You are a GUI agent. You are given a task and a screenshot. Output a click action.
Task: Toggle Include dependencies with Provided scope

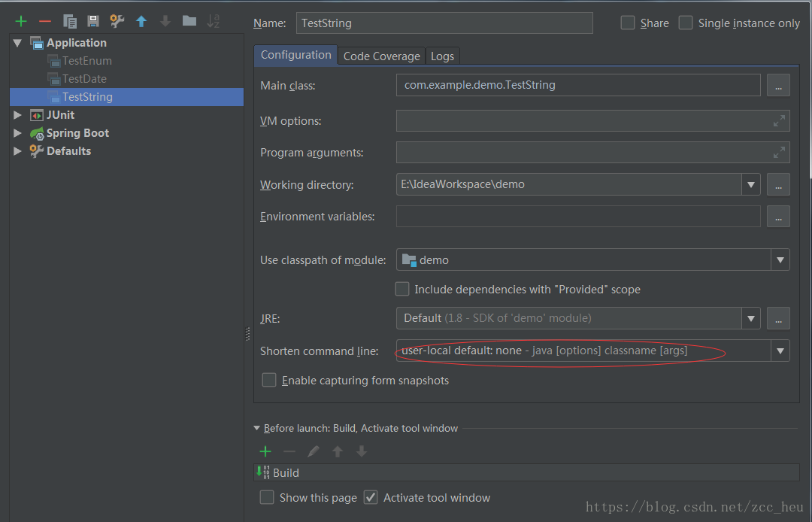tap(403, 290)
